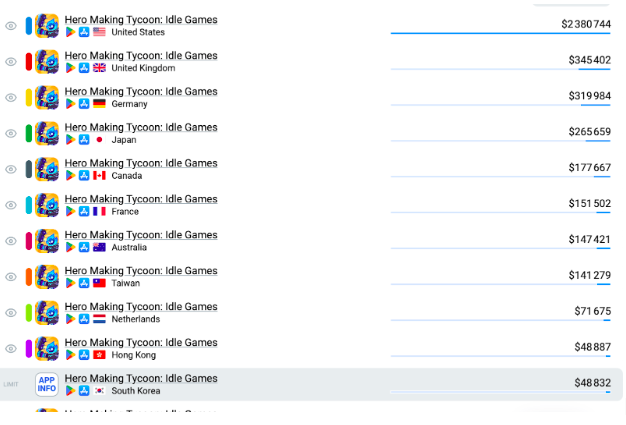Click the yellow color swatch for Germany

point(29,98)
